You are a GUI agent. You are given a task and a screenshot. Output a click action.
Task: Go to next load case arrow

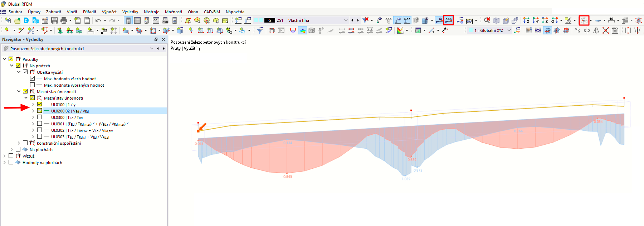[358, 20]
